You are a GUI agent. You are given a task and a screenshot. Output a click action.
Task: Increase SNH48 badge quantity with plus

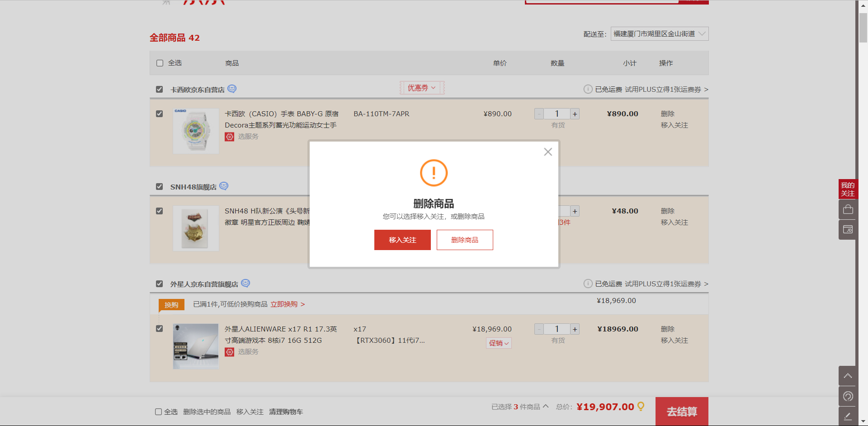(x=575, y=211)
